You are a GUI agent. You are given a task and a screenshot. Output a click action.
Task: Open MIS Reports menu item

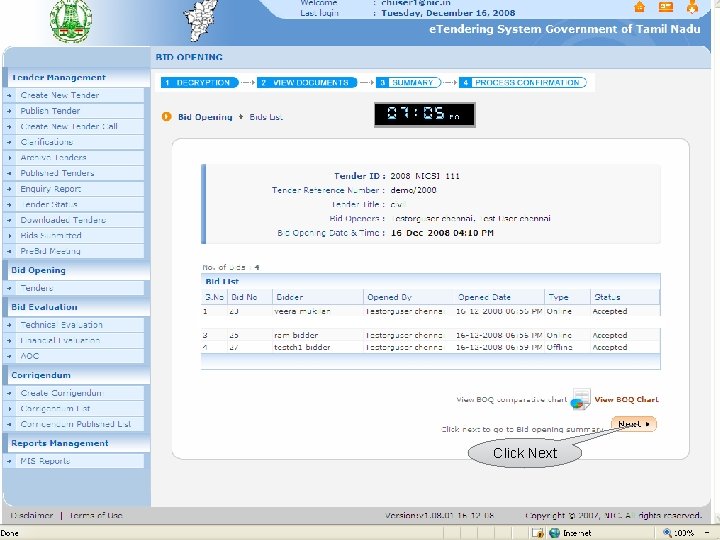pyautogui.click(x=45, y=461)
